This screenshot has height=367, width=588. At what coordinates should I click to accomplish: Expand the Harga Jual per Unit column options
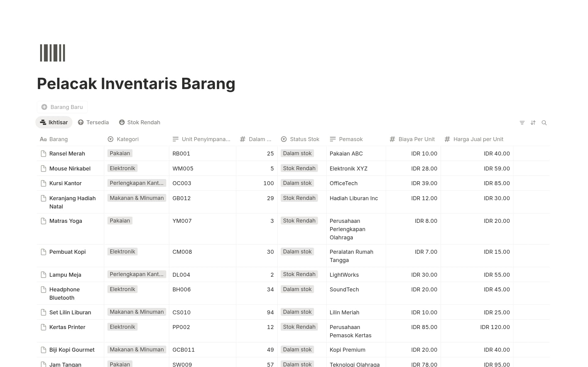(478, 139)
